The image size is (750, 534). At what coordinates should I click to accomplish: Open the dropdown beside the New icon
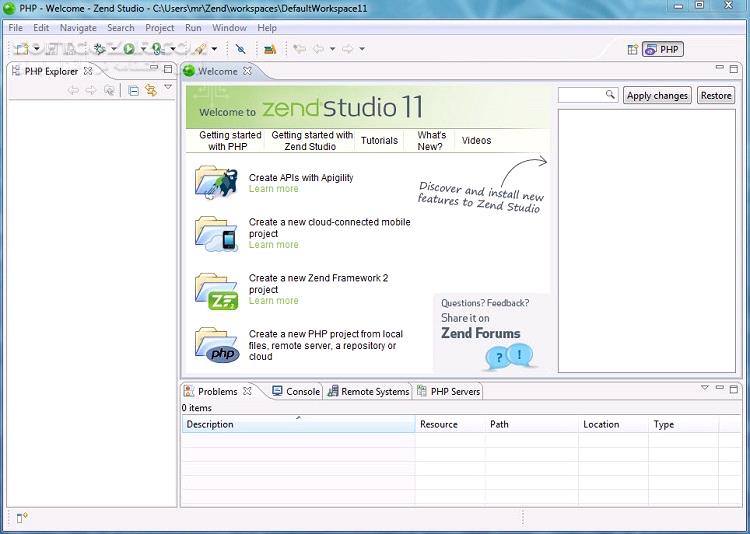point(37,49)
